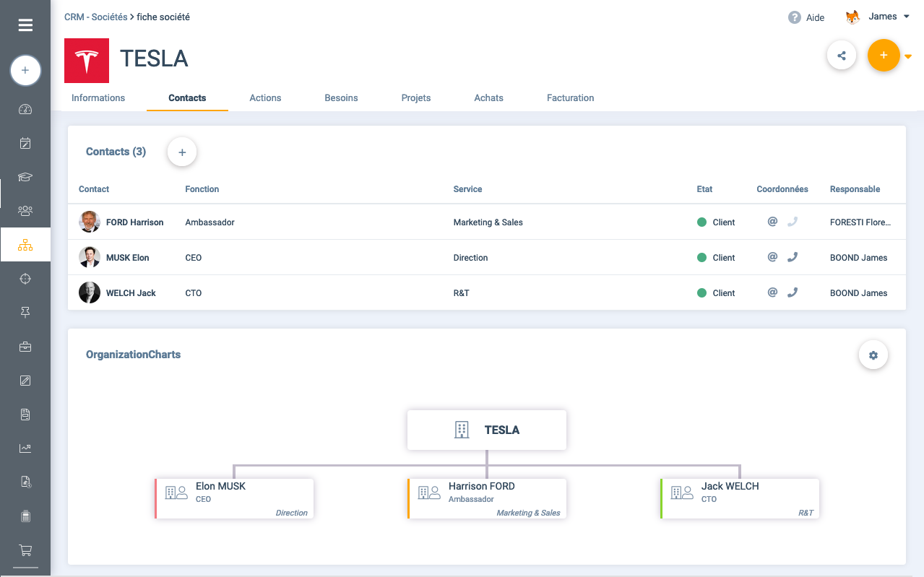Screen dimensions: 924x577
Task: Open FORD Harrison contact link
Action: 134,222
